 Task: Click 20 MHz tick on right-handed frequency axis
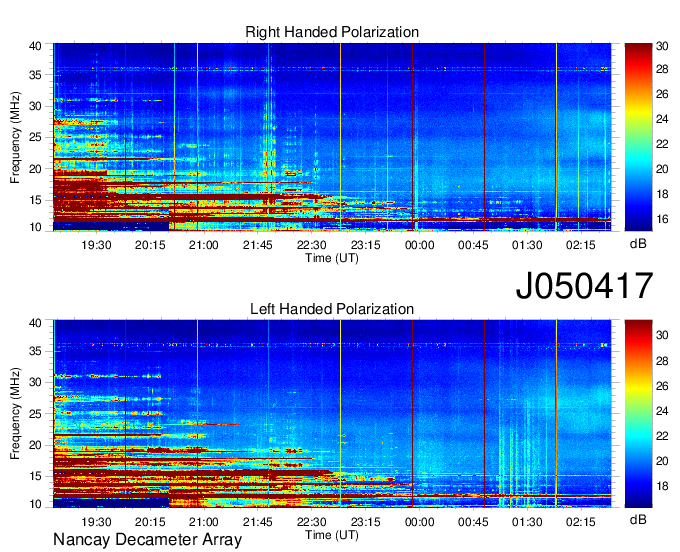(x=35, y=169)
